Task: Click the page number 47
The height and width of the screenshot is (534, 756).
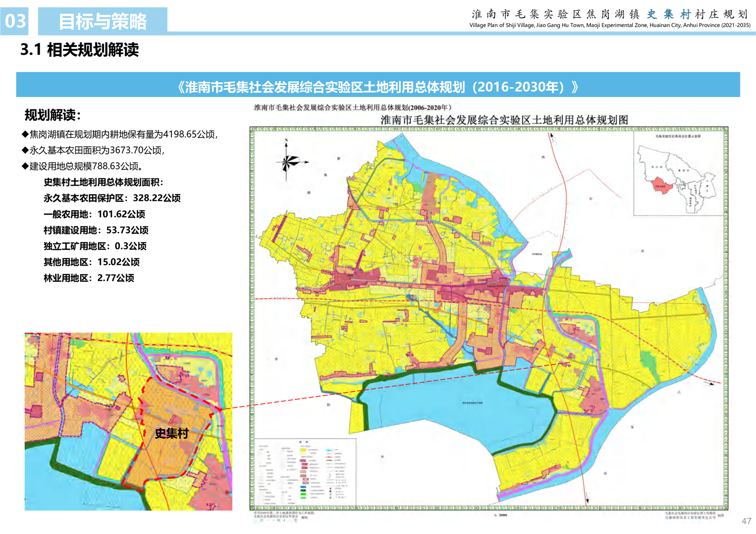Action: pos(746,521)
